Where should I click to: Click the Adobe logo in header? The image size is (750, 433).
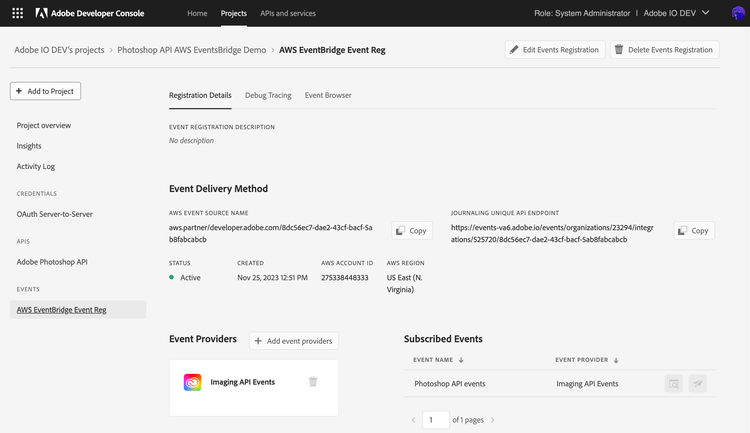[41, 13]
